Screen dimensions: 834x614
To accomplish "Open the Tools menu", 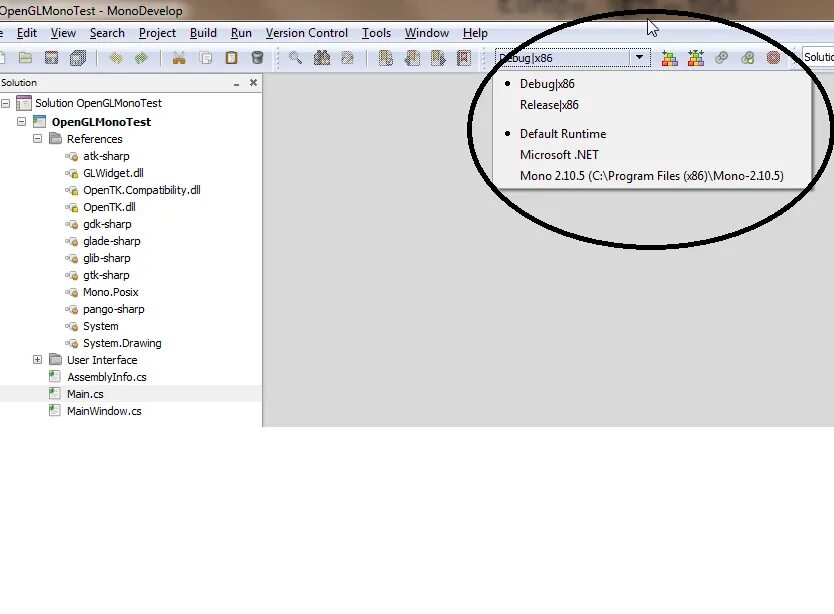I will [x=376, y=33].
